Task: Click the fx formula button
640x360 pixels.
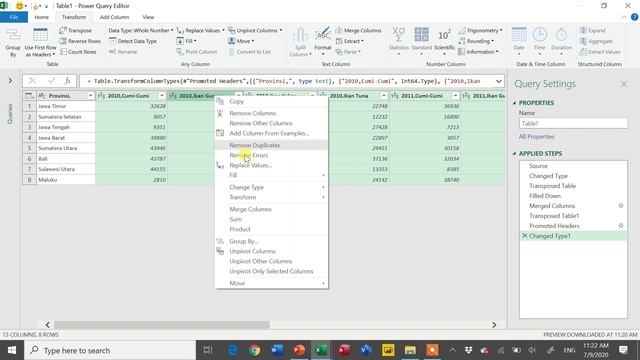Action: 68,81
